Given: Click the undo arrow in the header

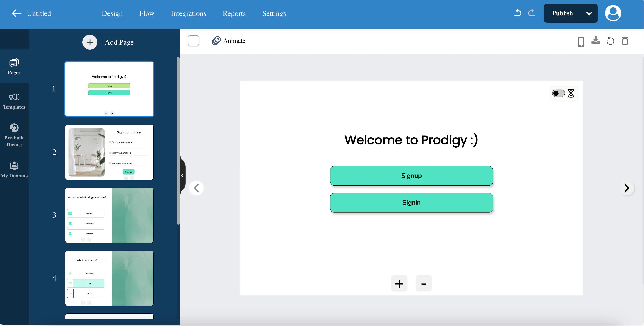Looking at the screenshot, I should tap(518, 13).
